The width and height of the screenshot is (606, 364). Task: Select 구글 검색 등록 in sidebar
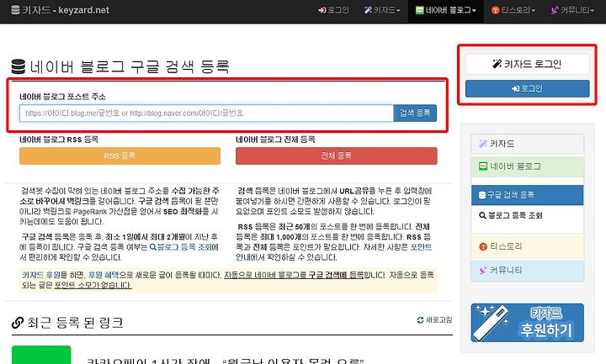[527, 195]
